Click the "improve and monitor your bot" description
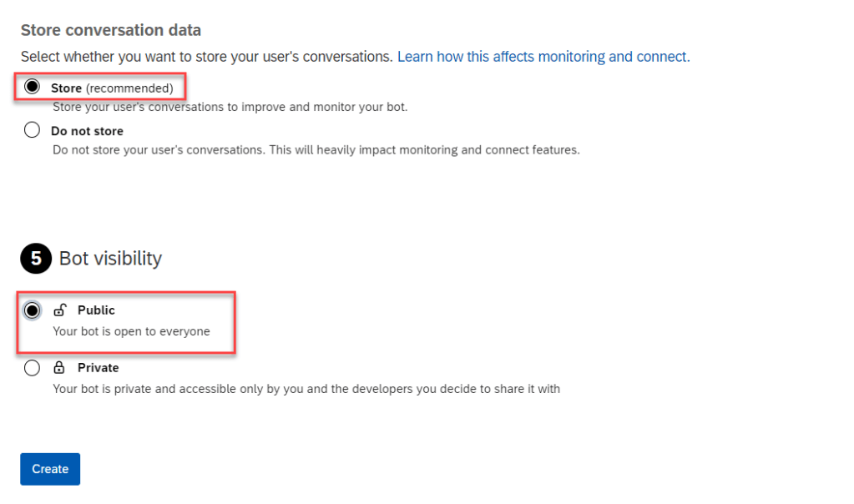This screenshot has height=504, width=854. [230, 108]
